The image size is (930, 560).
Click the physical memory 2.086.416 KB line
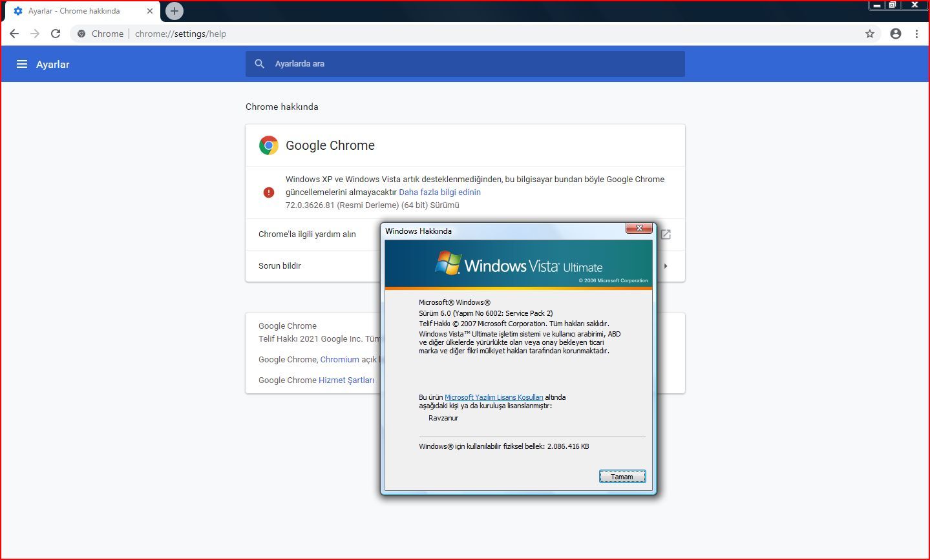coord(504,446)
